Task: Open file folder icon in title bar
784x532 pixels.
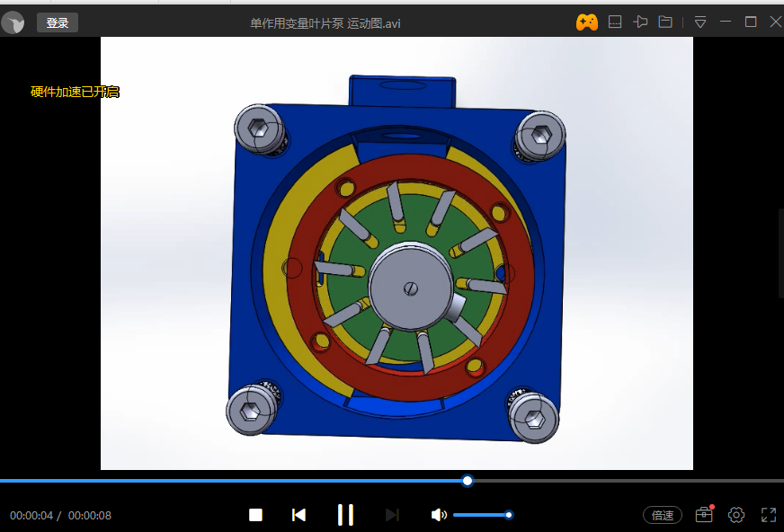Action: [665, 22]
